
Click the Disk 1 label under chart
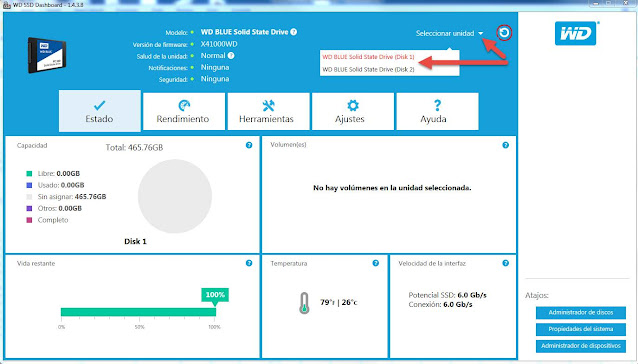point(135,241)
